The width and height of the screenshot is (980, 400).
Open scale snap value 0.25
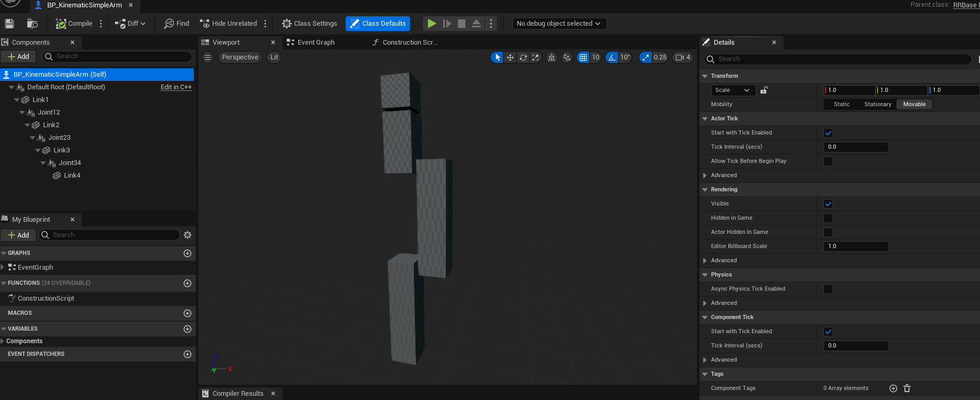tap(660, 57)
